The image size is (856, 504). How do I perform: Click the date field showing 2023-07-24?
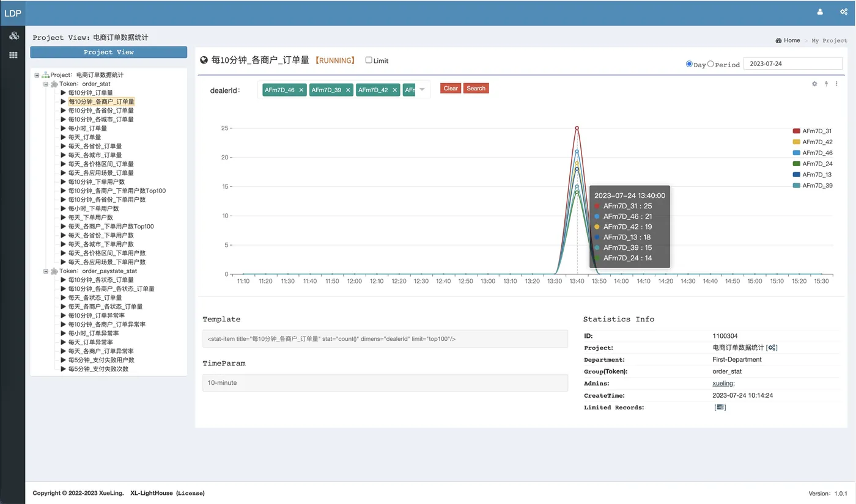[793, 64]
